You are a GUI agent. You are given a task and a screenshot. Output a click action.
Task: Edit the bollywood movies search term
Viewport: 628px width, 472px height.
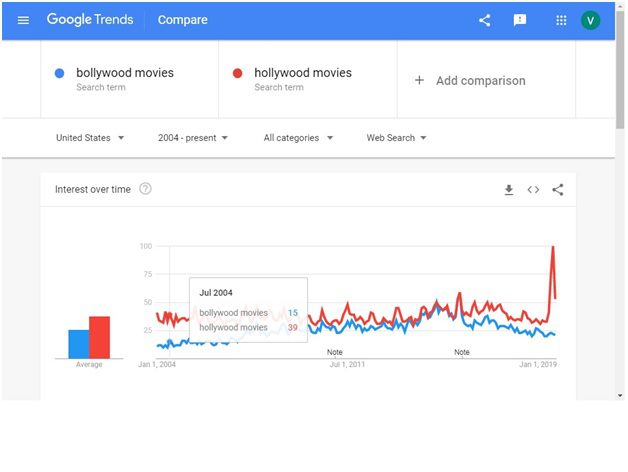[125, 73]
